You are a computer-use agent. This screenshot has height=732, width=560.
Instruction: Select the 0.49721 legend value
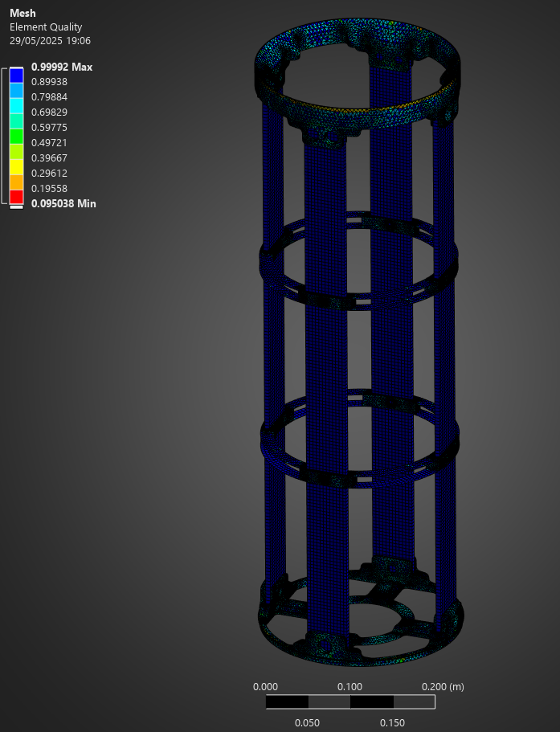tap(49, 143)
